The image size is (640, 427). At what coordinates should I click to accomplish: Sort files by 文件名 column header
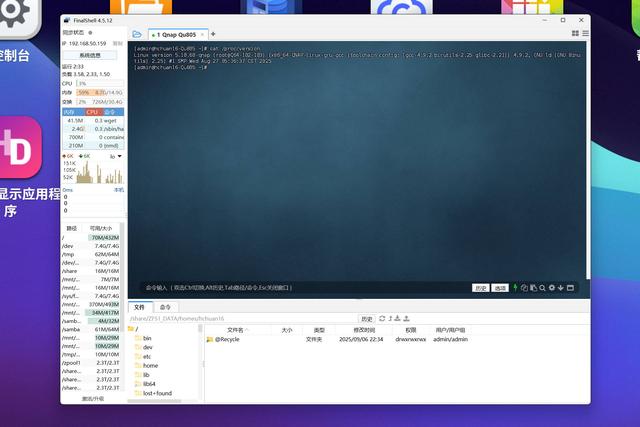tap(238, 330)
